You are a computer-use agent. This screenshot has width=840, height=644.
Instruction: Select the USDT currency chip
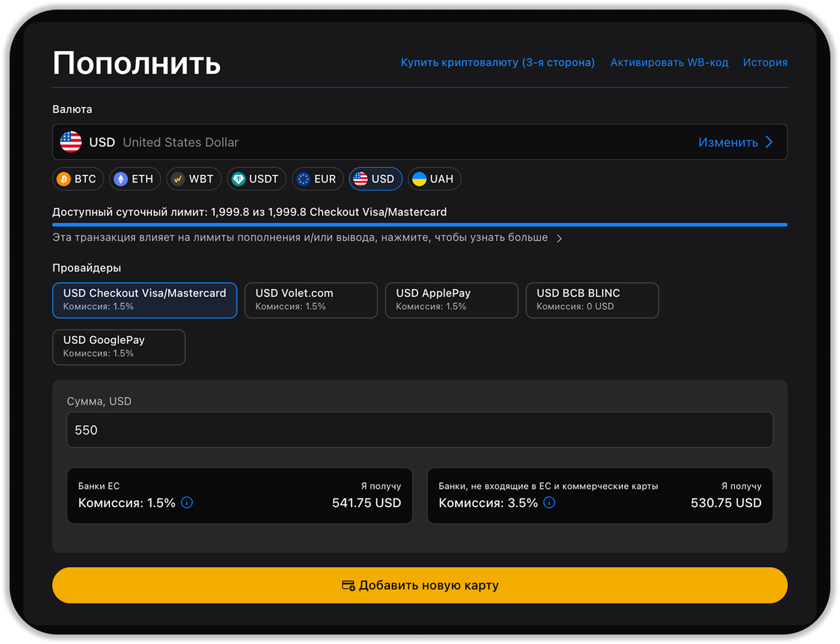tap(256, 179)
